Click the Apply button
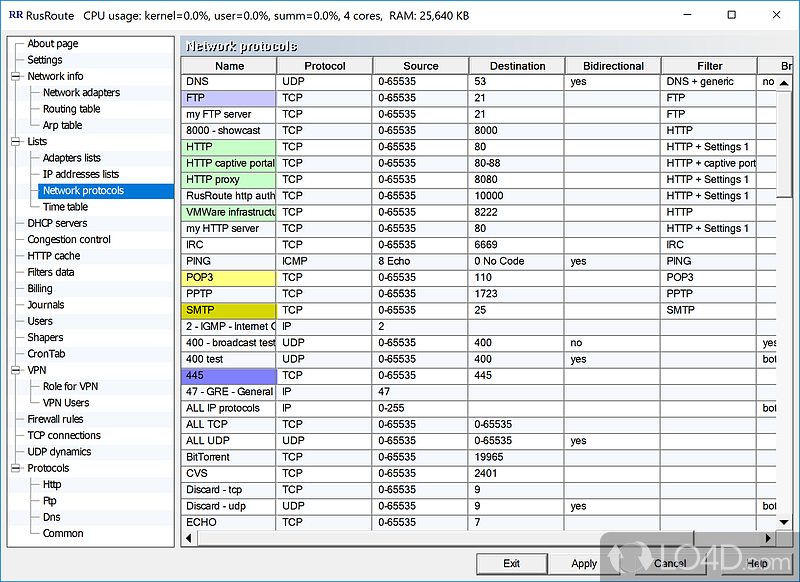Image resolution: width=800 pixels, height=582 pixels. coord(584,563)
